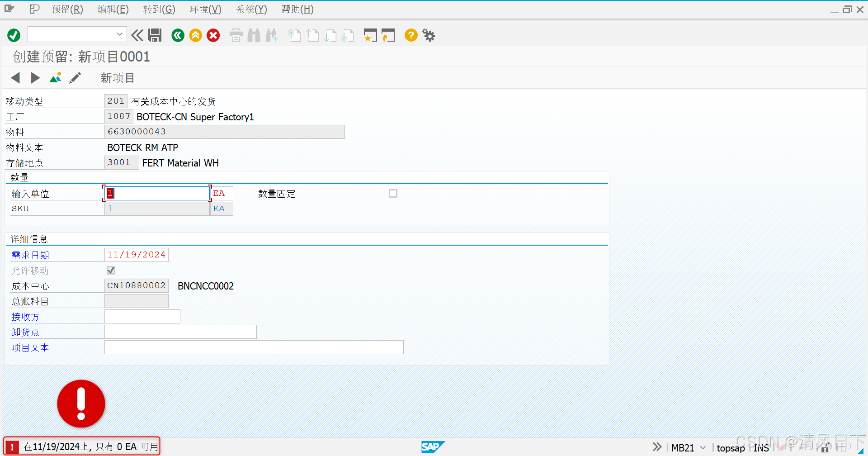Click the 输入单位 quantity input field
868x456 pixels.
(x=157, y=193)
